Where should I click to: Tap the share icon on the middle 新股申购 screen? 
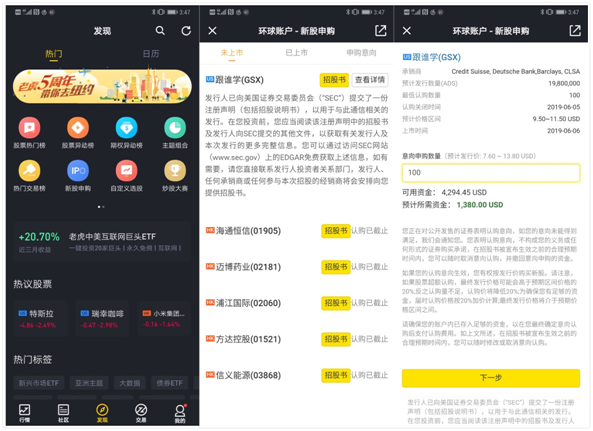(x=380, y=31)
